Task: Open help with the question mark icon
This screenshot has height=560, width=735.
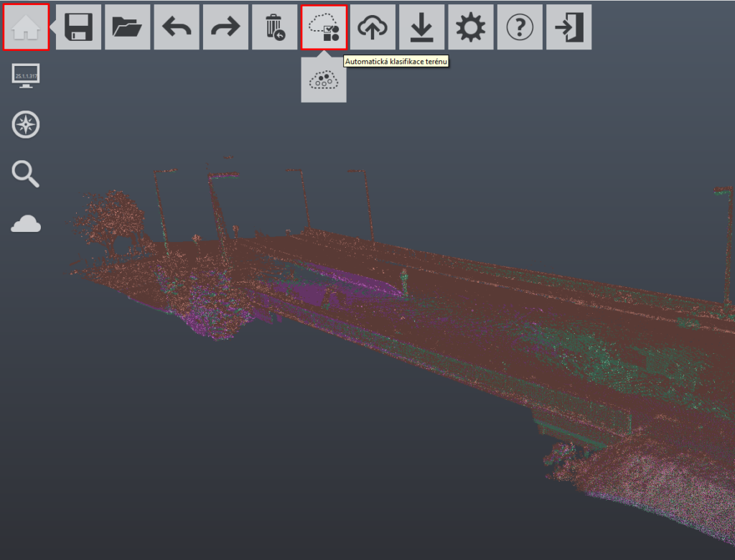Action: coord(520,27)
